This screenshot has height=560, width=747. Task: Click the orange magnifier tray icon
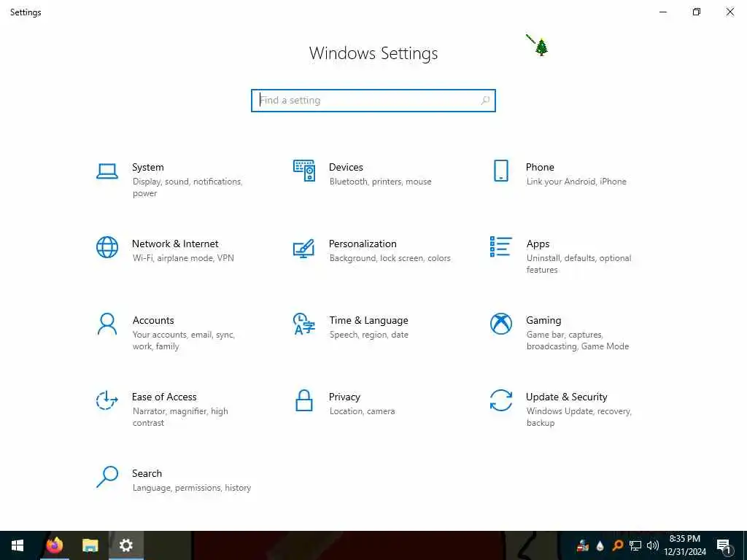617,545
